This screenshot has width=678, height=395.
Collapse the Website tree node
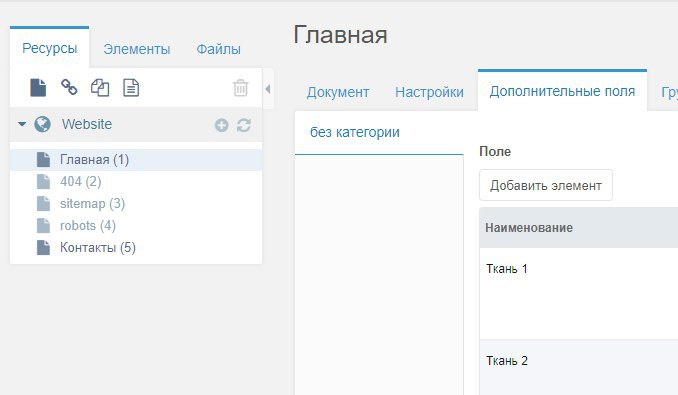click(22, 124)
